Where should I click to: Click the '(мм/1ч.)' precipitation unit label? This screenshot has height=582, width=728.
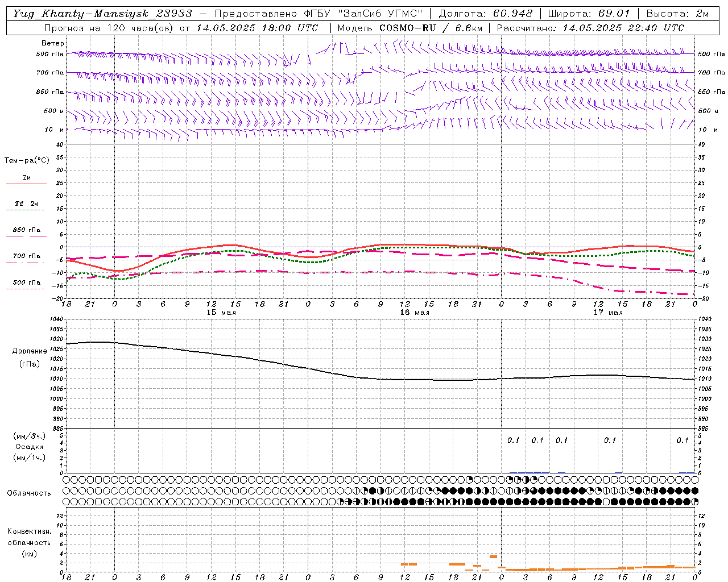pos(30,458)
